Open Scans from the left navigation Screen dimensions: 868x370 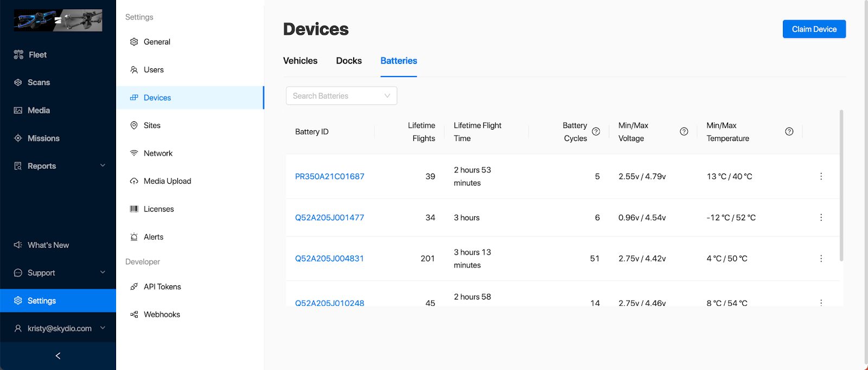(x=38, y=82)
